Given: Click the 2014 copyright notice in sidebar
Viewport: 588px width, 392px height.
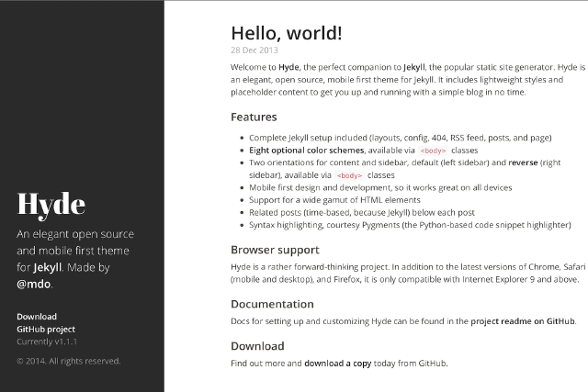Looking at the screenshot, I should click(x=68, y=361).
